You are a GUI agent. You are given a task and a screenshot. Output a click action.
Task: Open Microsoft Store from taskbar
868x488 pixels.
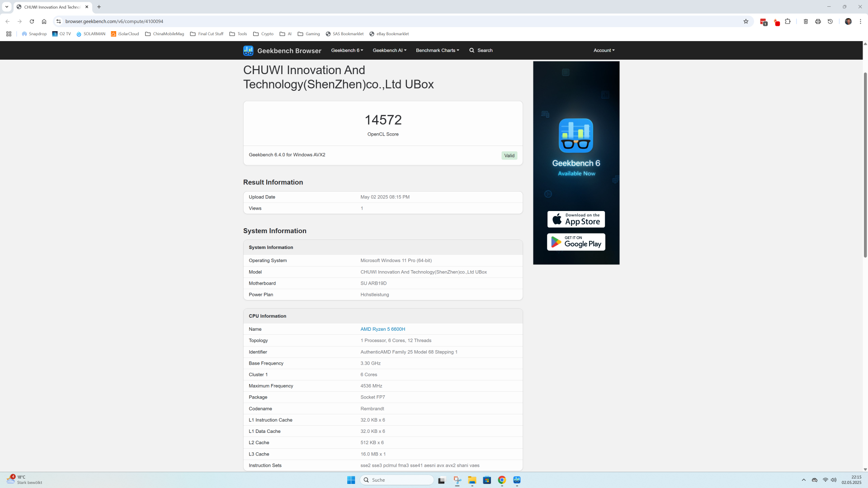[487, 480]
